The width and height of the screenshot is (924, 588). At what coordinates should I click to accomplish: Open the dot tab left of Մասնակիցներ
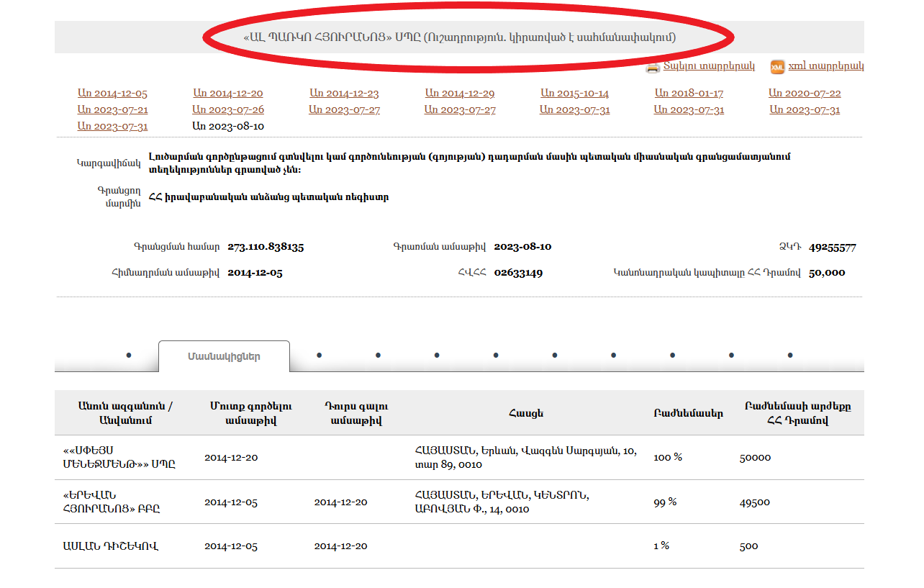click(x=129, y=355)
